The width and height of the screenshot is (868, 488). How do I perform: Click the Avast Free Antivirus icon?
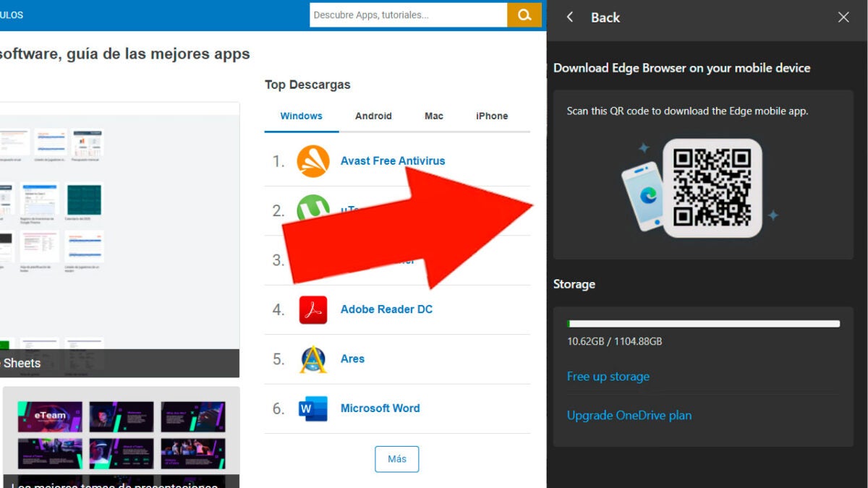(313, 161)
